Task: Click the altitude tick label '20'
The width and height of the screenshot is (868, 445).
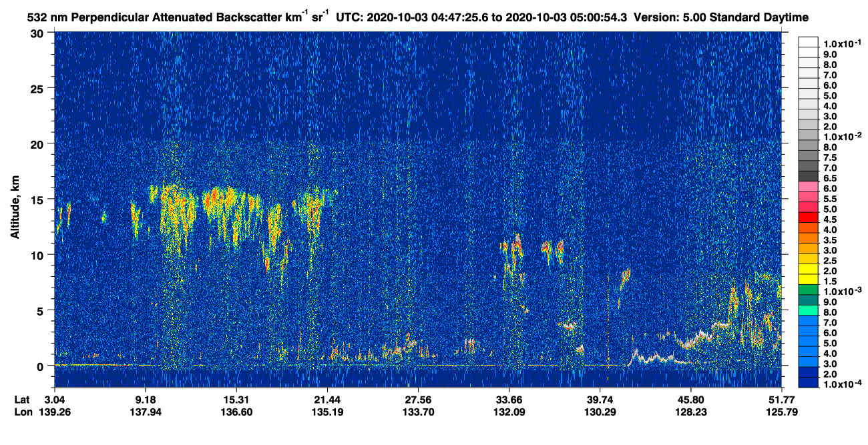Action: (x=38, y=143)
